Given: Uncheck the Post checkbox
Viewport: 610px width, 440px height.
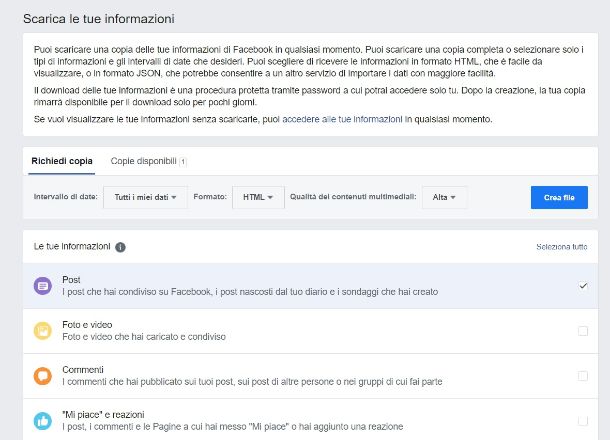Looking at the screenshot, I should (583, 286).
